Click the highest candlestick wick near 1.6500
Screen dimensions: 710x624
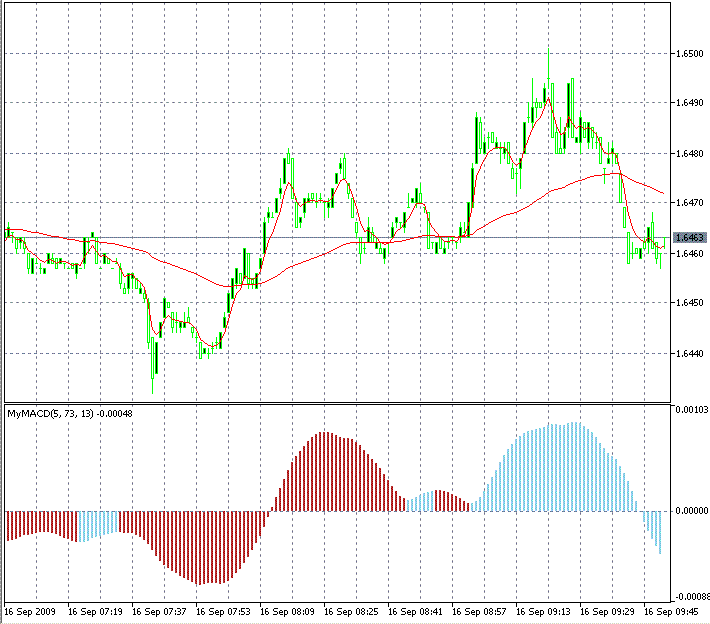pyautogui.click(x=548, y=63)
